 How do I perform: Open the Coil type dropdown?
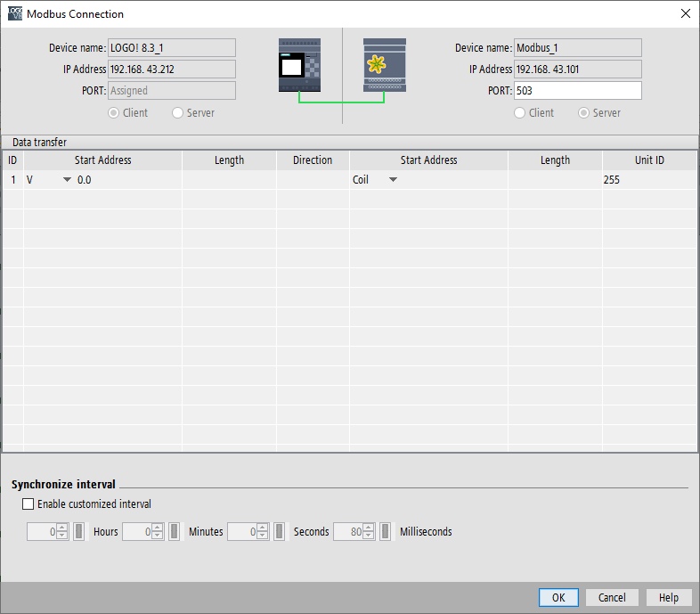(393, 180)
